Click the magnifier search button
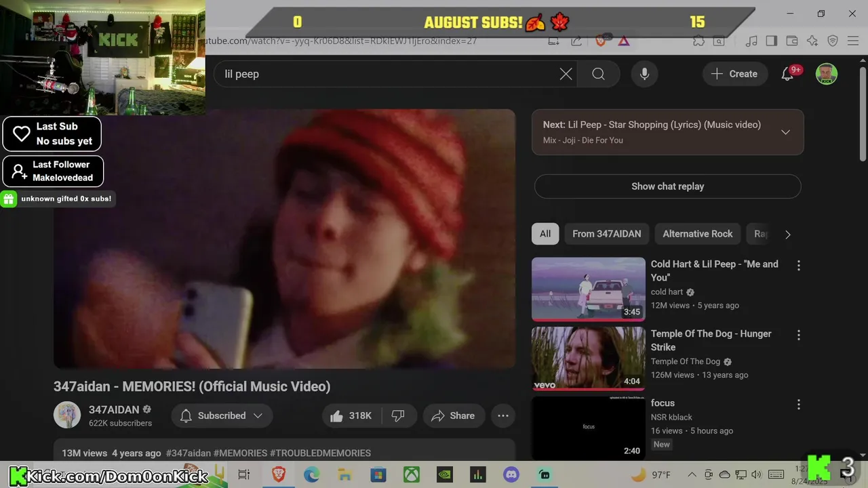 click(598, 74)
